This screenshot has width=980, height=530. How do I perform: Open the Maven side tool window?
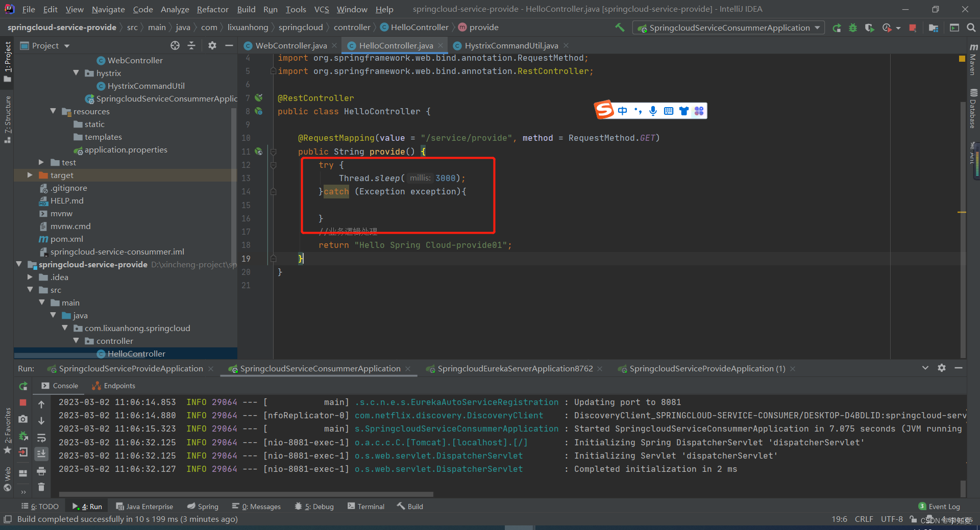pos(973,60)
